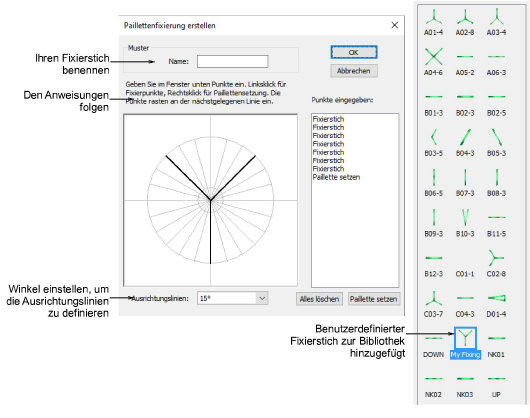Click the center of the point-entry grid
Image resolution: width=530 pixels, height=418 pixels.
click(211, 200)
